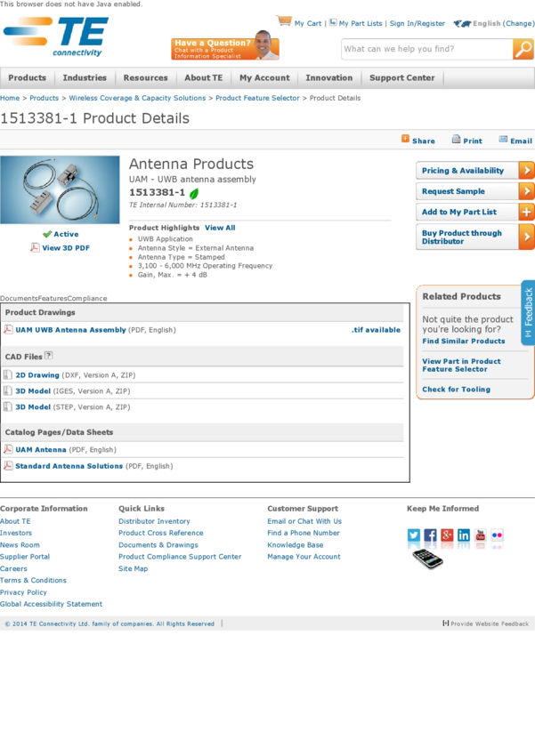Open the shopping cart icon
The width and height of the screenshot is (535, 756).
pos(284,20)
